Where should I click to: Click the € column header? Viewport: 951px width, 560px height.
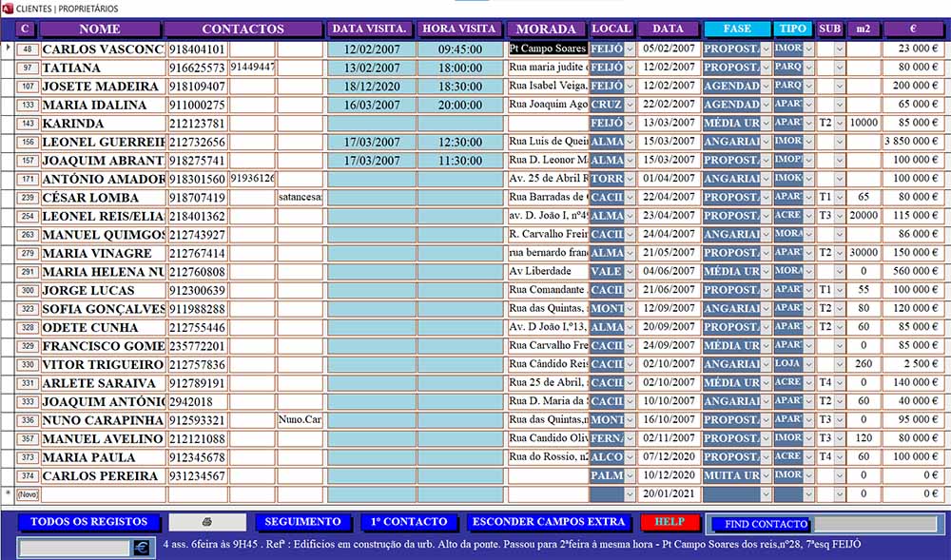click(x=912, y=29)
